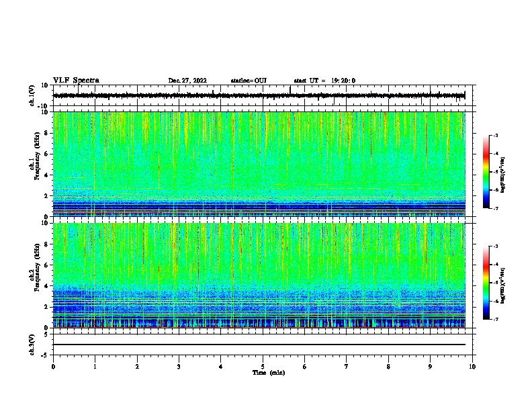Screen dimensions: 532x411
Task: Click ch.2 colorbar's "log(PSD)(V²/Hz)" label
Action: (x=503, y=285)
